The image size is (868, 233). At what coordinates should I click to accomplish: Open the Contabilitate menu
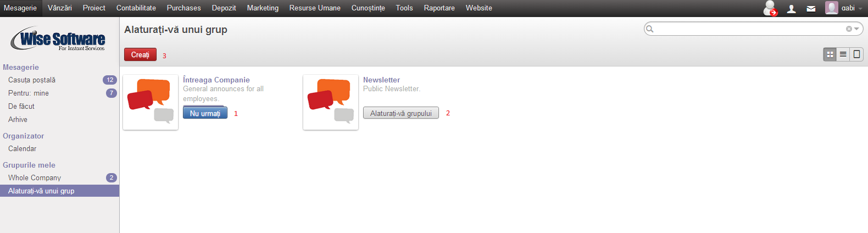[x=136, y=8]
